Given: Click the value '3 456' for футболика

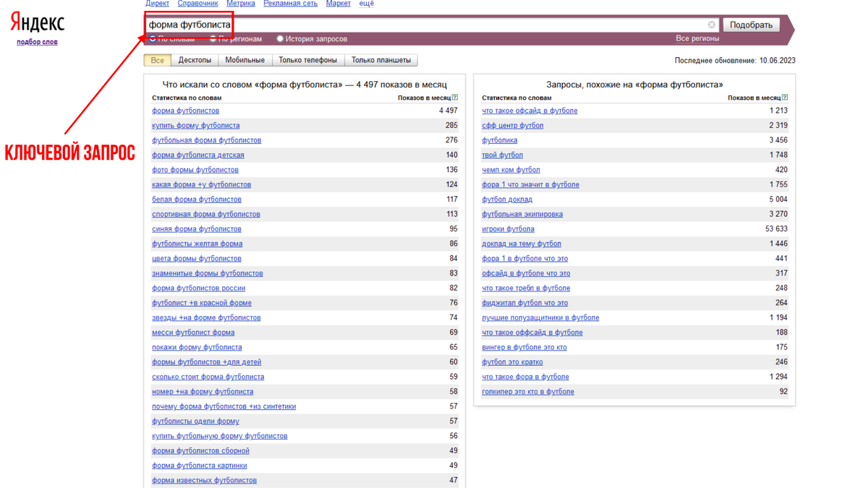Looking at the screenshot, I should (x=778, y=140).
